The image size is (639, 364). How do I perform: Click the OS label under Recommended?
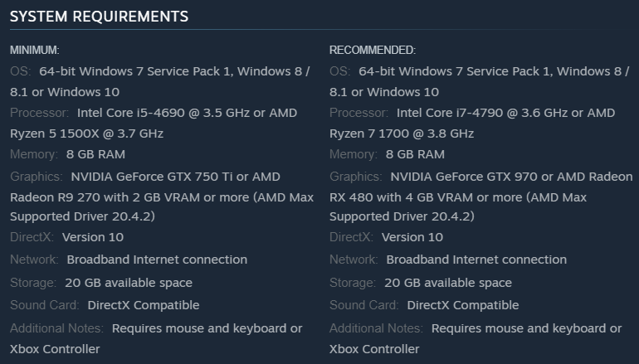tap(339, 71)
